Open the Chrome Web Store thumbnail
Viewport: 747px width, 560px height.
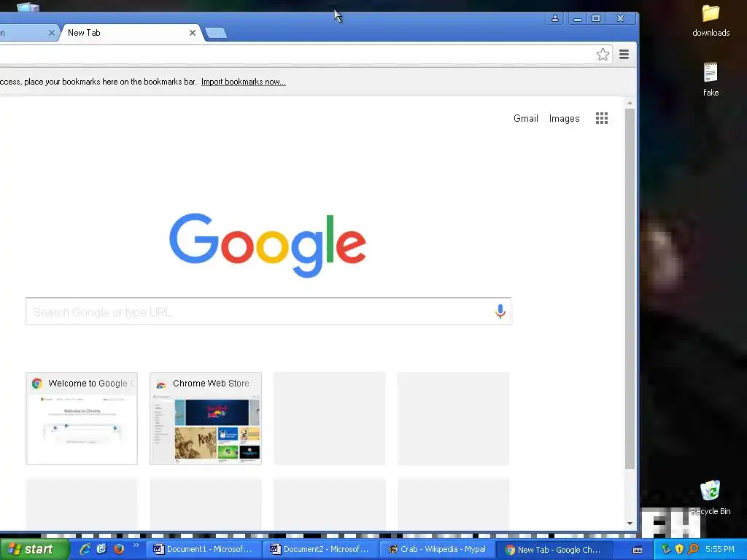[205, 419]
